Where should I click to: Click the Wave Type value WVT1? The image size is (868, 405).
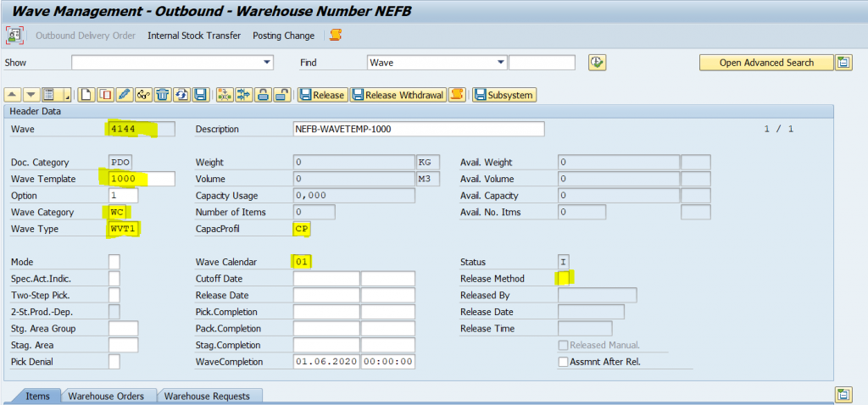tap(124, 229)
